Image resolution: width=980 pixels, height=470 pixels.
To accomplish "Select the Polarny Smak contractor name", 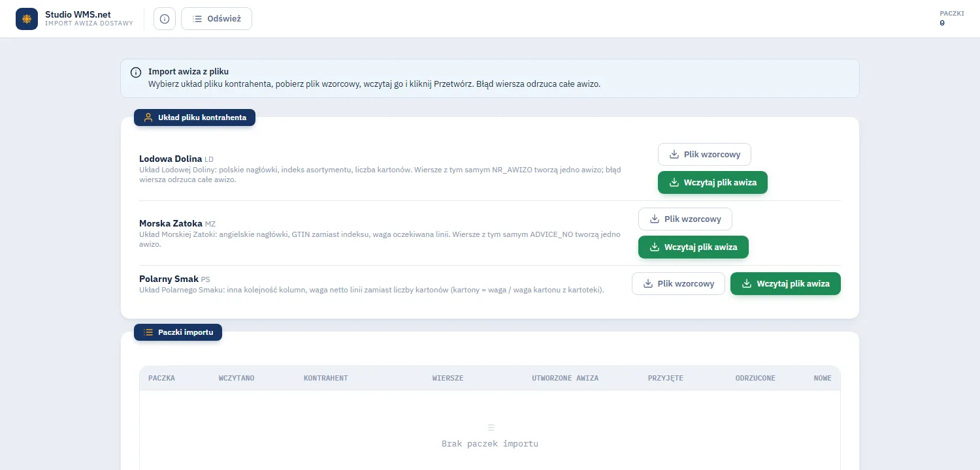I will pyautogui.click(x=169, y=279).
